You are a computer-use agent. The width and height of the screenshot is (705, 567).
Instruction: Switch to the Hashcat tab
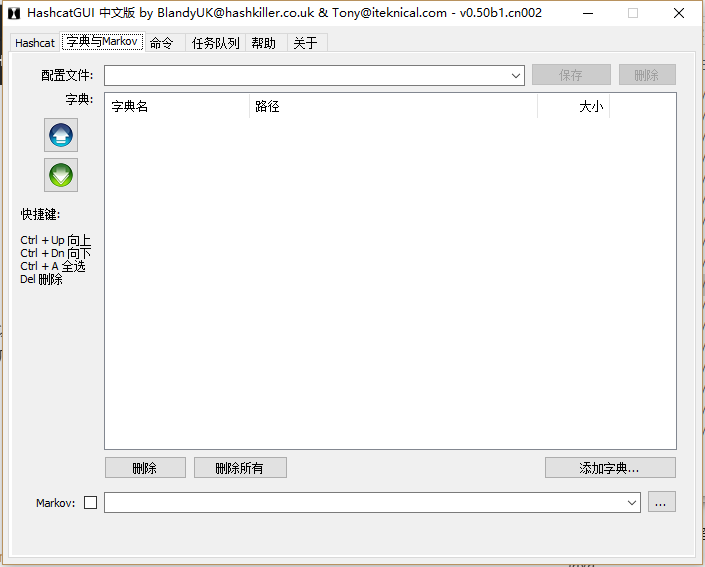pos(35,43)
